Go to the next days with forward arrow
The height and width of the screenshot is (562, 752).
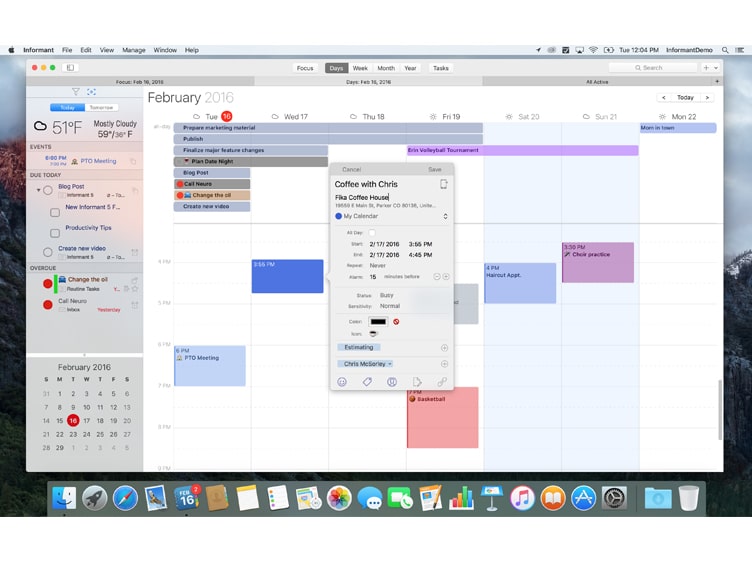coord(707,97)
